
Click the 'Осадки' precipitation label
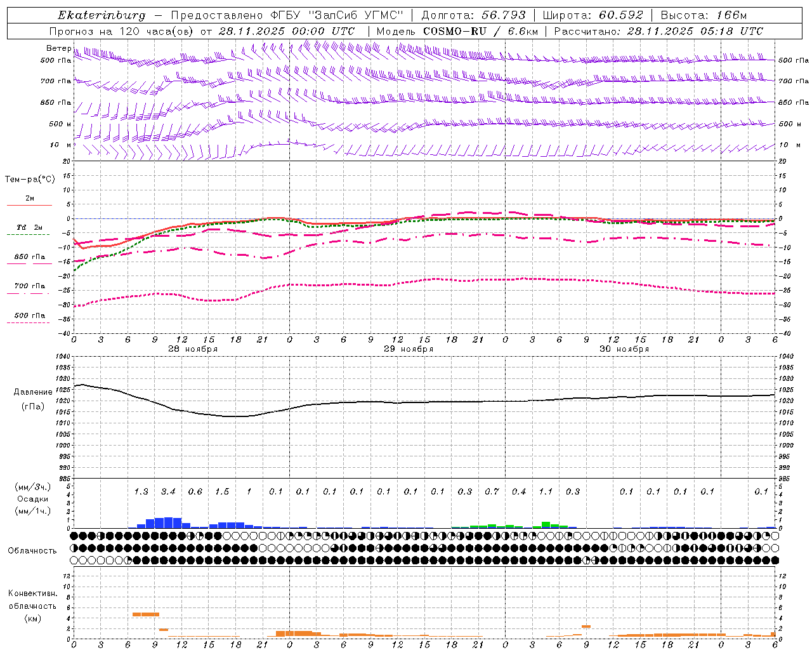32,499
